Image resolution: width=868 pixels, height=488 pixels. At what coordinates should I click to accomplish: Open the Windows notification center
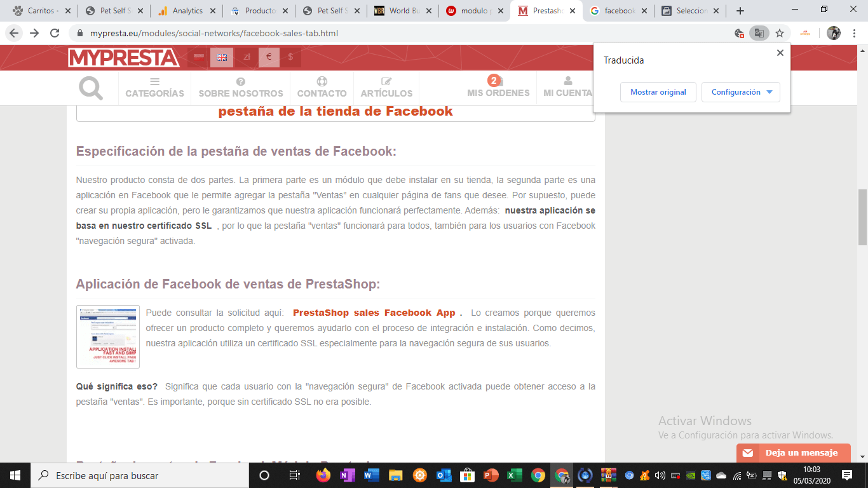click(846, 475)
